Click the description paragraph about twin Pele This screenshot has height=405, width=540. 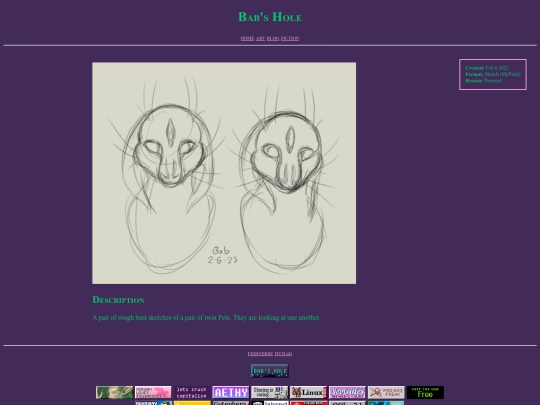click(x=206, y=318)
